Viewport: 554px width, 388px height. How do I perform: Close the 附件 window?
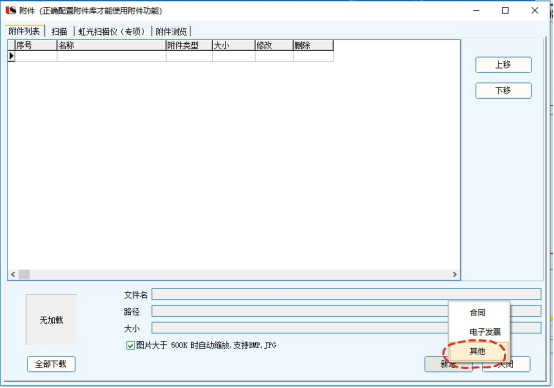(535, 11)
